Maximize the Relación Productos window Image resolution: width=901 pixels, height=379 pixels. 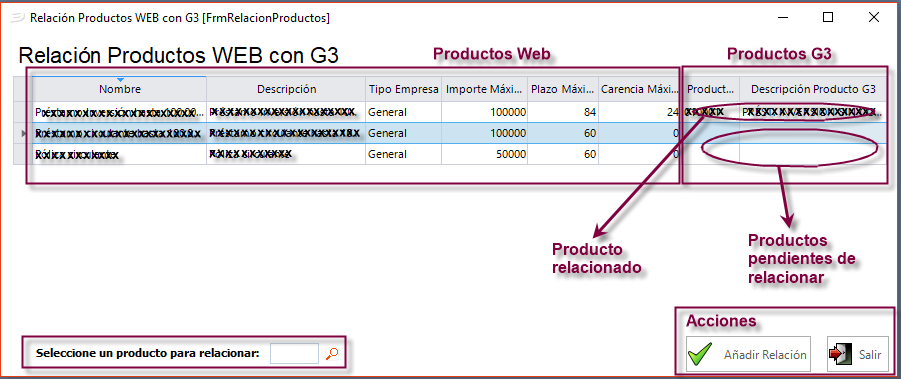pyautogui.click(x=828, y=17)
